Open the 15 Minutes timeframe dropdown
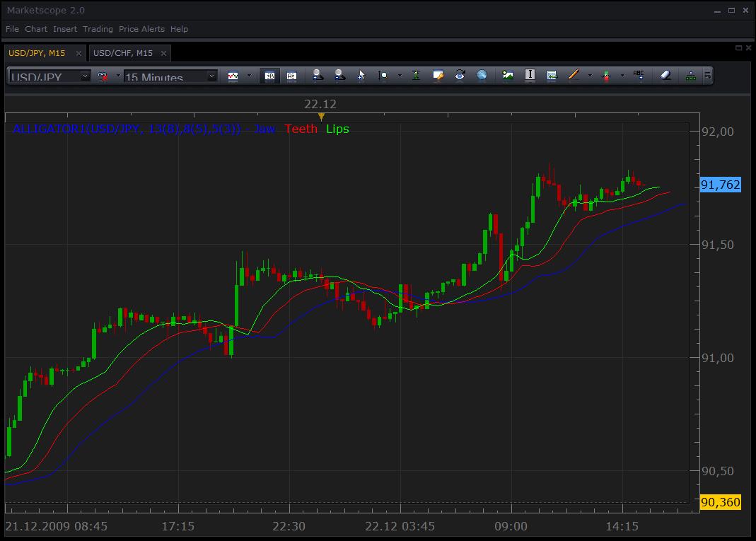This screenshot has height=541, width=756. pos(170,76)
